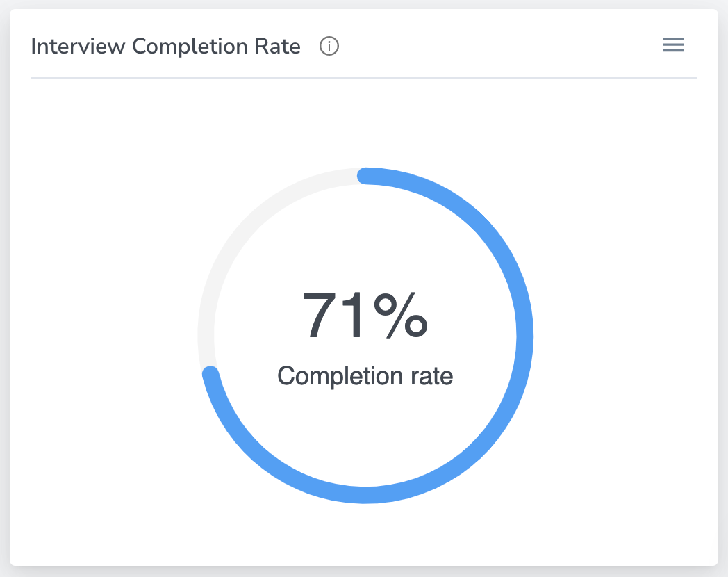Click the bottom of the blue progress ring
Image resolution: width=728 pixels, height=577 pixels.
click(365, 495)
